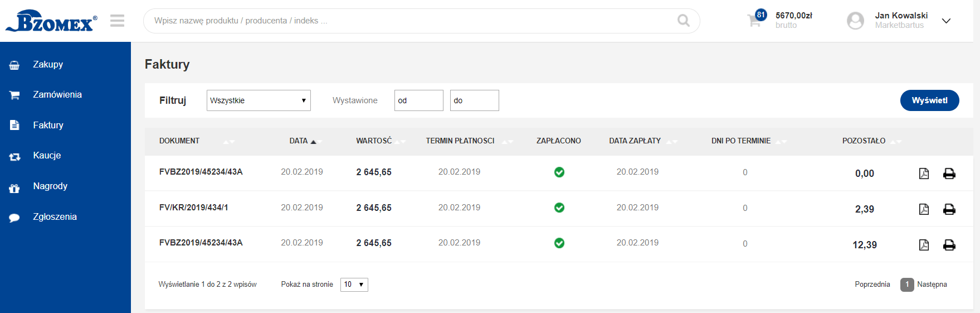Click the Zamówienia cart icon in sidebar
The width and height of the screenshot is (980, 313).
(14, 95)
